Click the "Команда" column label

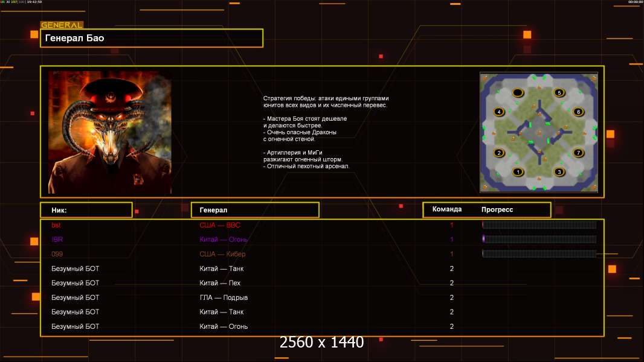pos(447,209)
